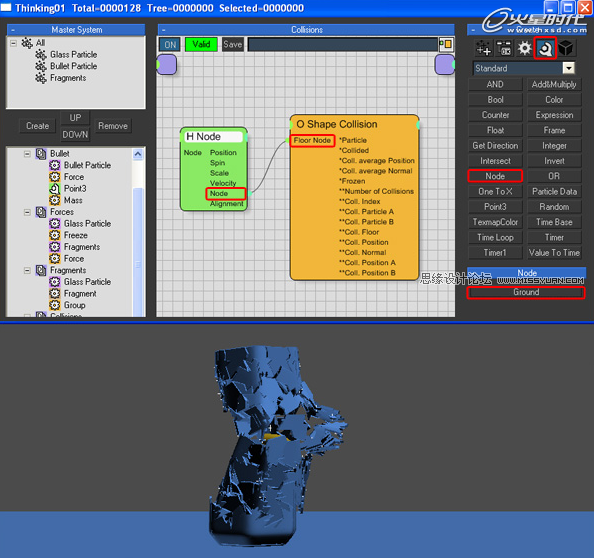Select the Bullet Particle group icon in Master System
594x558 pixels.
click(x=41, y=66)
